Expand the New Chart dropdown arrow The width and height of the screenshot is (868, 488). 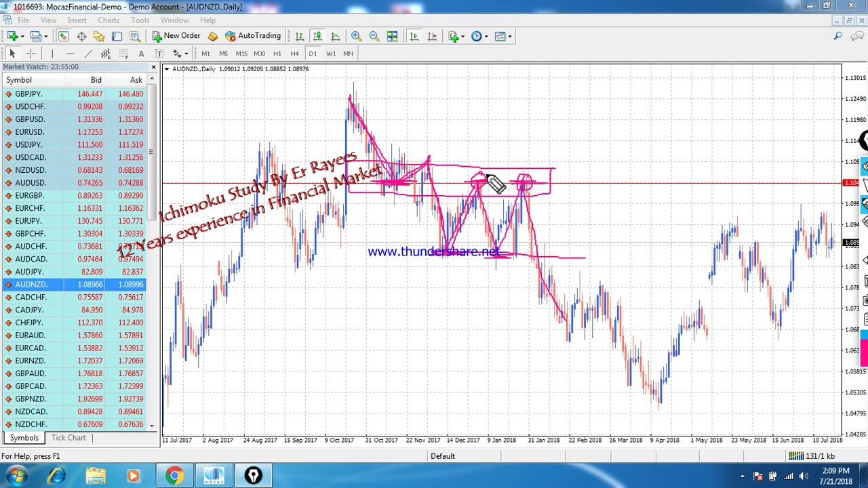[x=22, y=37]
